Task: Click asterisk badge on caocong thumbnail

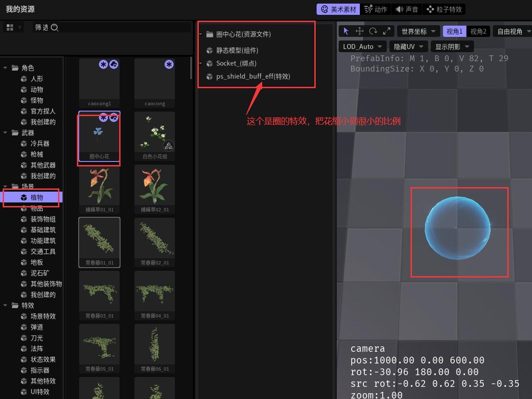Action: pyautogui.click(x=169, y=64)
